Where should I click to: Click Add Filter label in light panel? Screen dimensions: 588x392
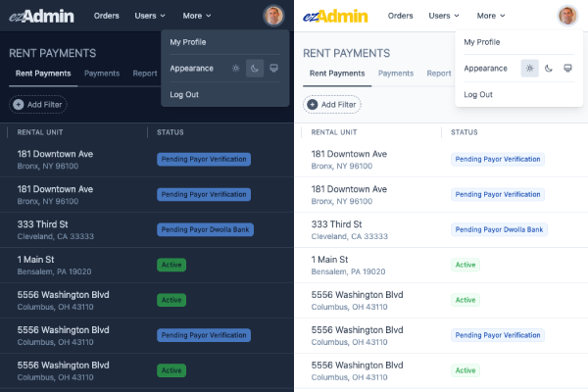pyautogui.click(x=339, y=105)
